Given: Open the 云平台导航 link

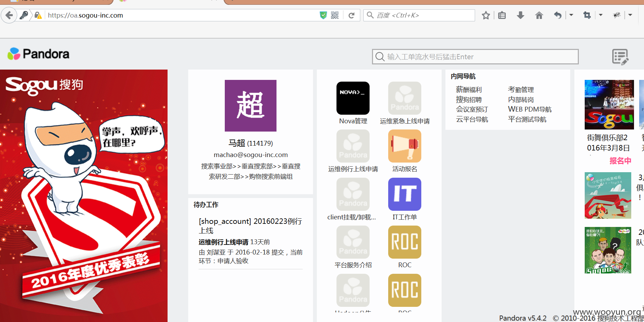Looking at the screenshot, I should [472, 120].
